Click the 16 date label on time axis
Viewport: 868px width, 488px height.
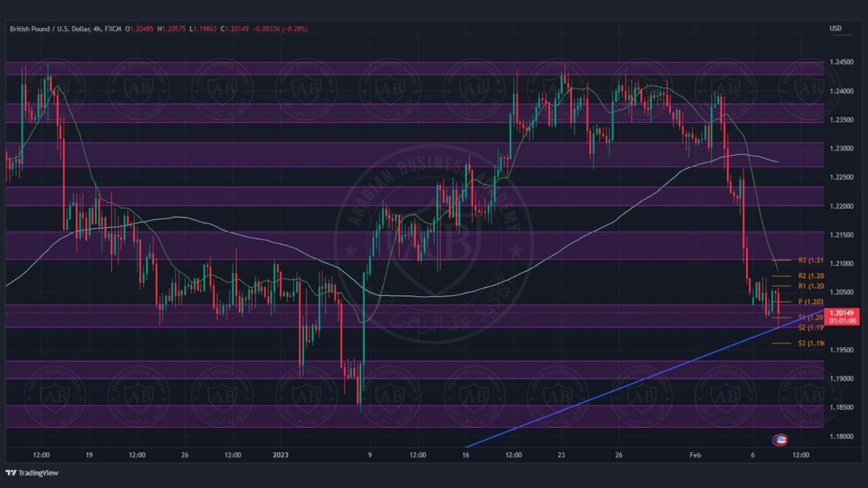[465, 455]
